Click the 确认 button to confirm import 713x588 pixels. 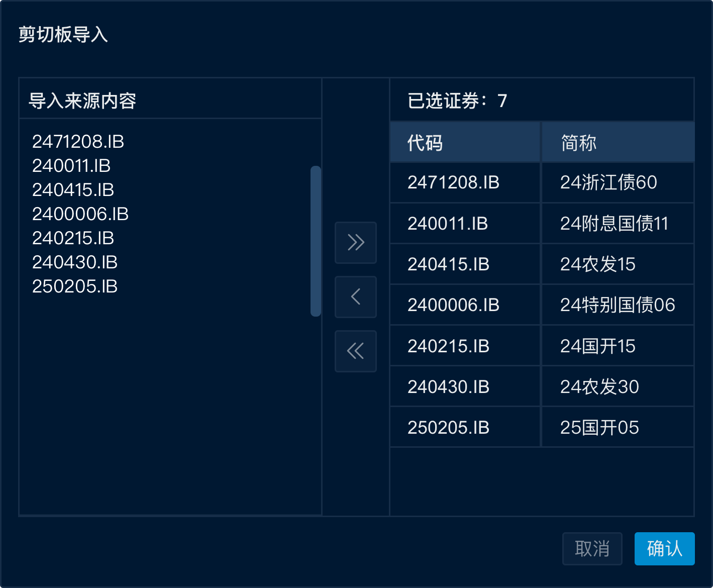click(664, 549)
